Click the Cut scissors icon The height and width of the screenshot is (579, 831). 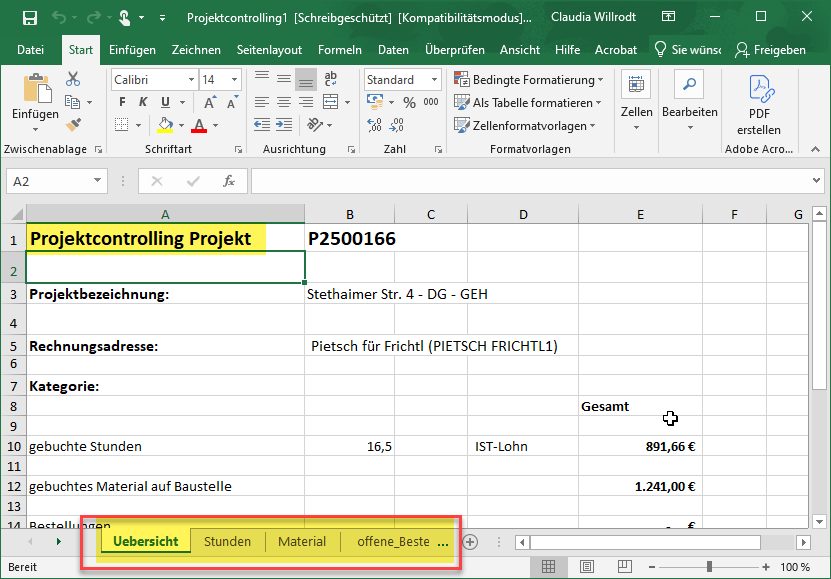click(73, 79)
